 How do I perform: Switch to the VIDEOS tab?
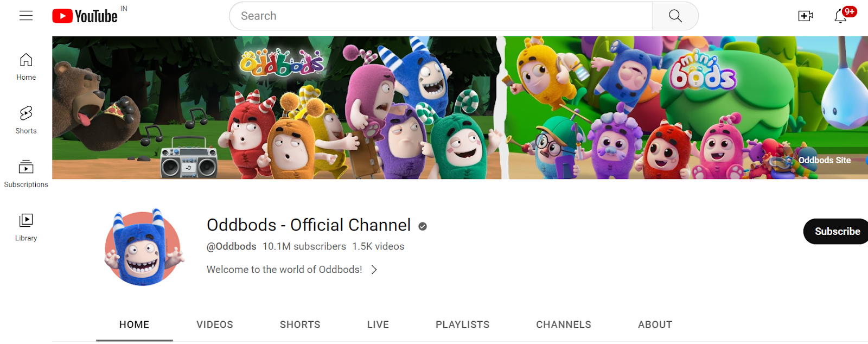(215, 324)
